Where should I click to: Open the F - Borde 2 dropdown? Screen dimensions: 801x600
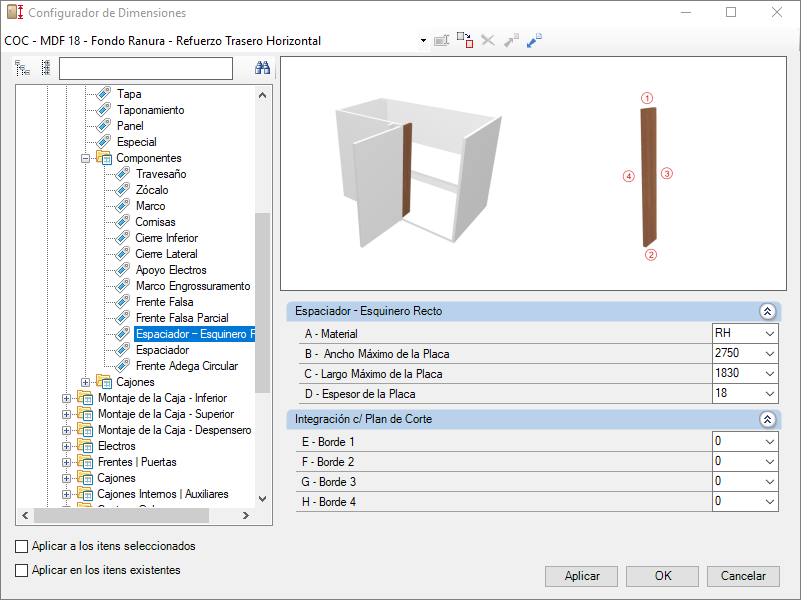(769, 461)
